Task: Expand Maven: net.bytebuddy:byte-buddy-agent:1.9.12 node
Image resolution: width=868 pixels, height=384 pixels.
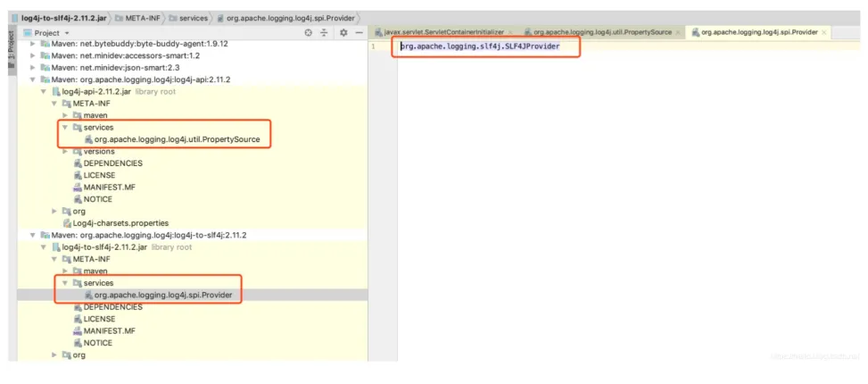Action: [33, 43]
